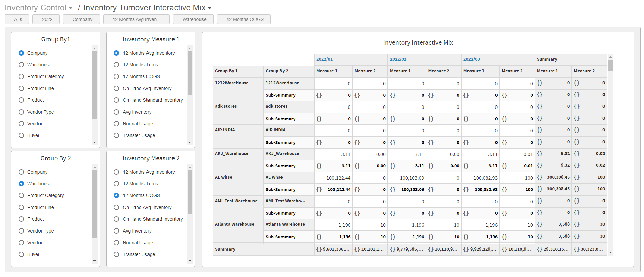Click the AL whse 2022/01 value 100,122.44
The height and width of the screenshot is (277, 644).
338,178
